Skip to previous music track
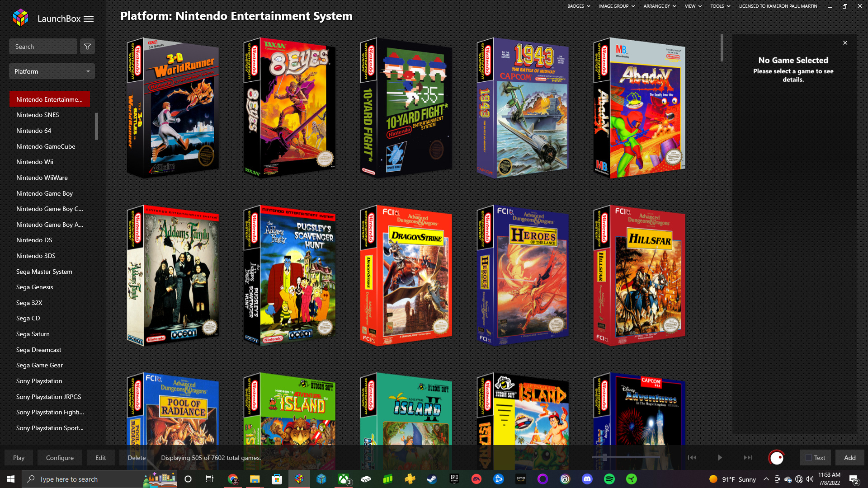 click(x=692, y=458)
